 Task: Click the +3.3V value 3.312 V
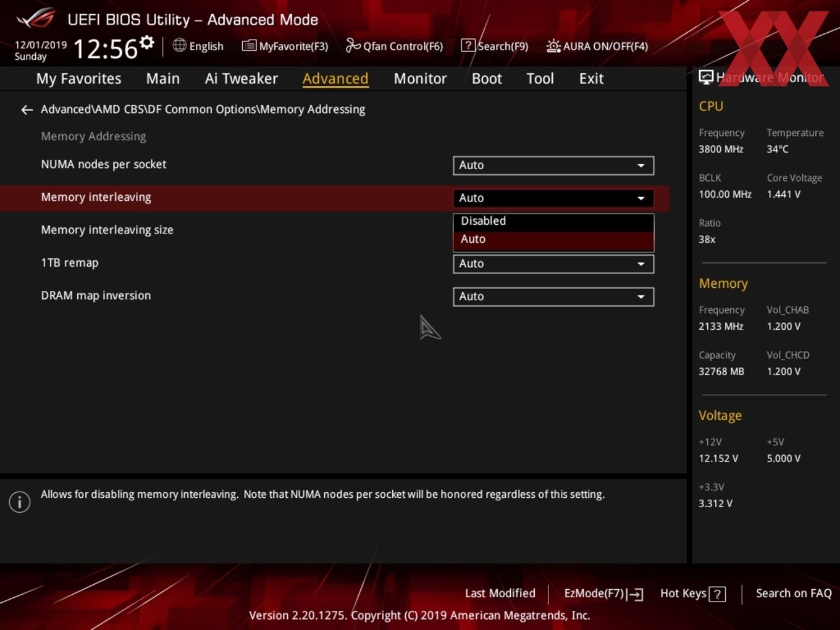[715, 503]
